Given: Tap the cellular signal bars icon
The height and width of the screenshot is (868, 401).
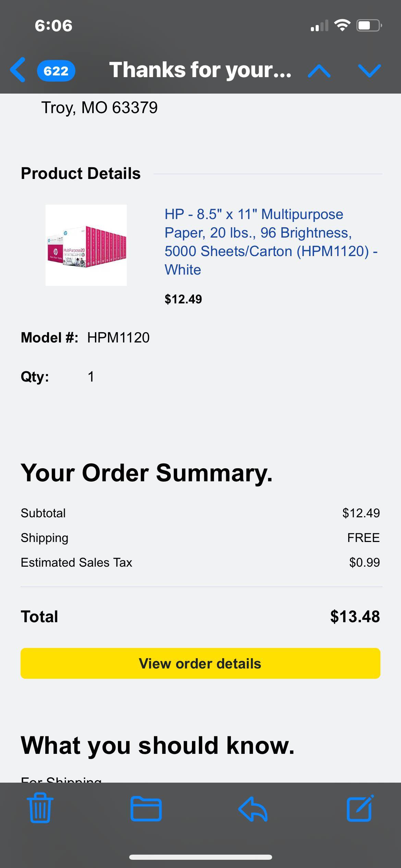Looking at the screenshot, I should coord(319,26).
